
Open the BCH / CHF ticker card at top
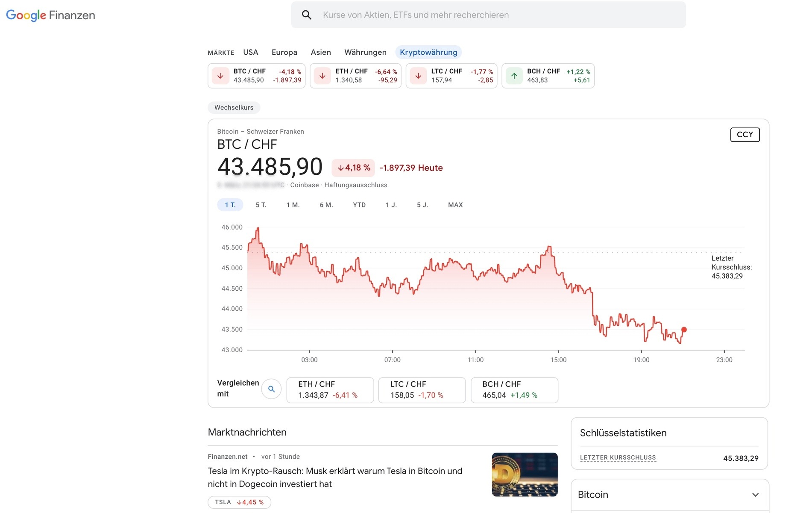[548, 76]
